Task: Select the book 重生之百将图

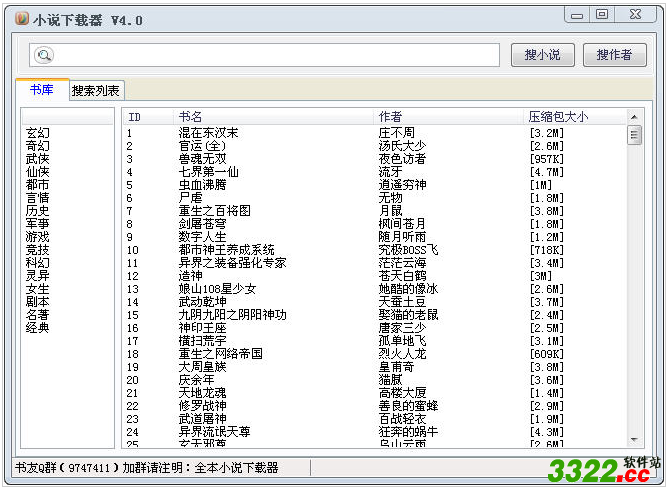Action: [214, 211]
